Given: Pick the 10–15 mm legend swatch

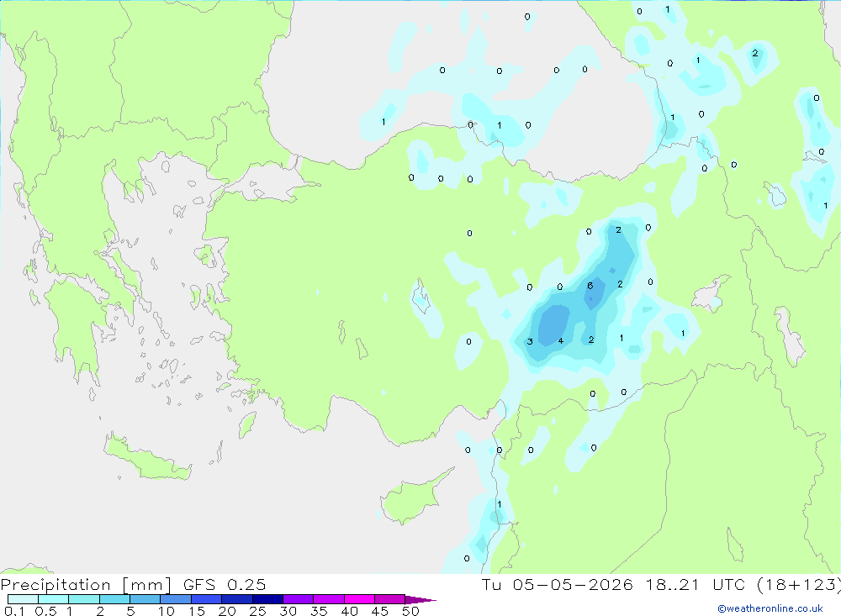Looking at the screenshot, I should point(176,599).
